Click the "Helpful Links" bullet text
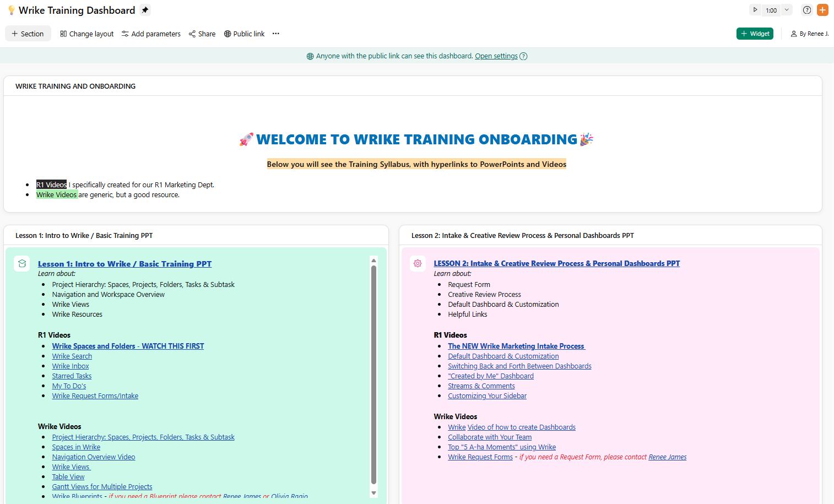The height and width of the screenshot is (504, 834). [468, 315]
